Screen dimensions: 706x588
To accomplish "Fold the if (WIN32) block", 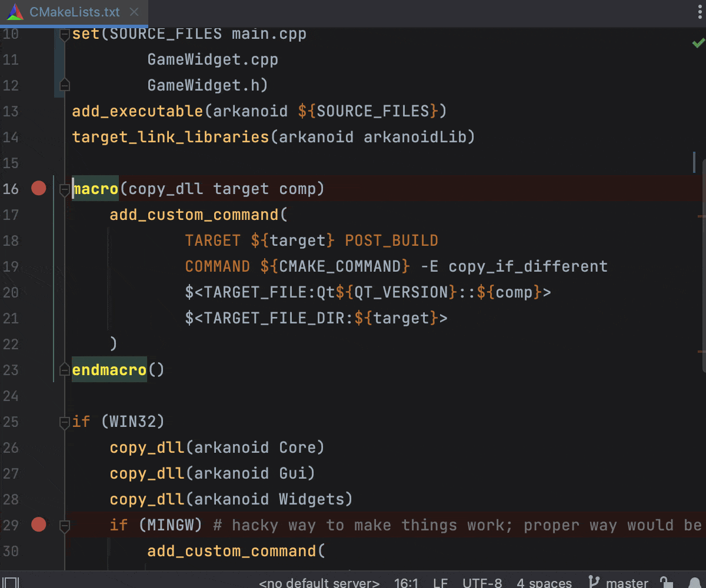I will pos(65,422).
